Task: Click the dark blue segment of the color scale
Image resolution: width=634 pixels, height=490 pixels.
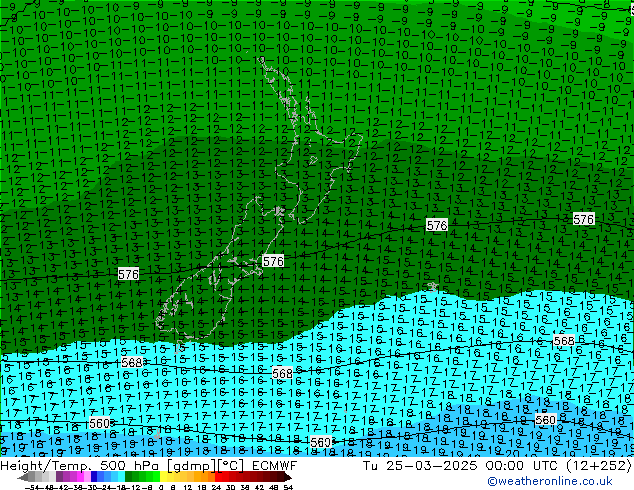Action: point(94,477)
